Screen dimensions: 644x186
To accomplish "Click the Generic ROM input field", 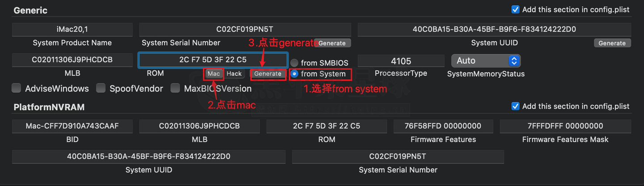I will pyautogui.click(x=213, y=60).
